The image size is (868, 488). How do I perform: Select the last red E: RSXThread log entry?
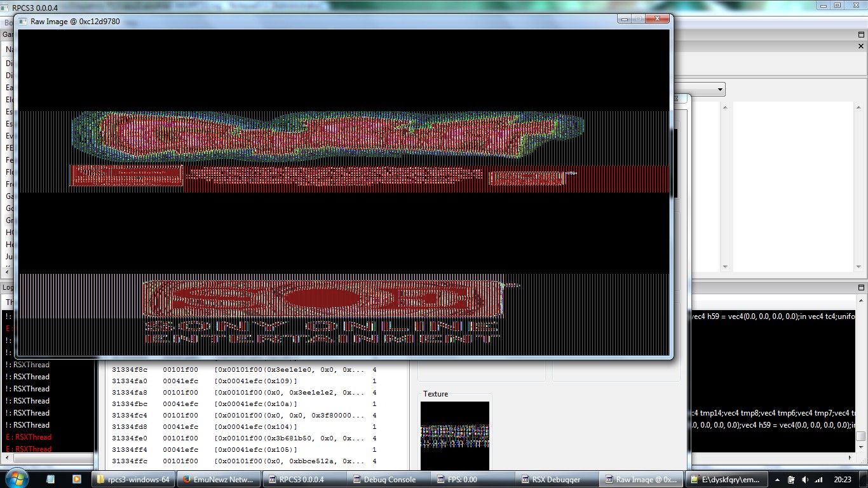(x=29, y=449)
